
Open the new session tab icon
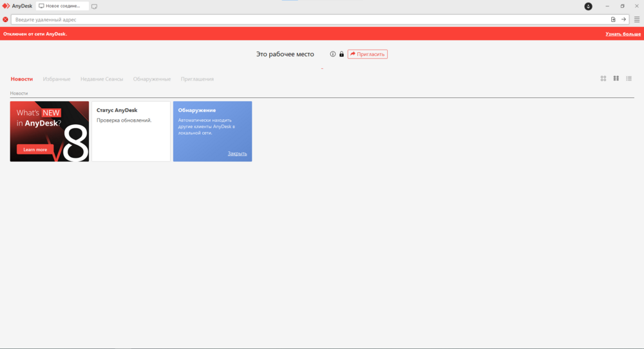95,6
